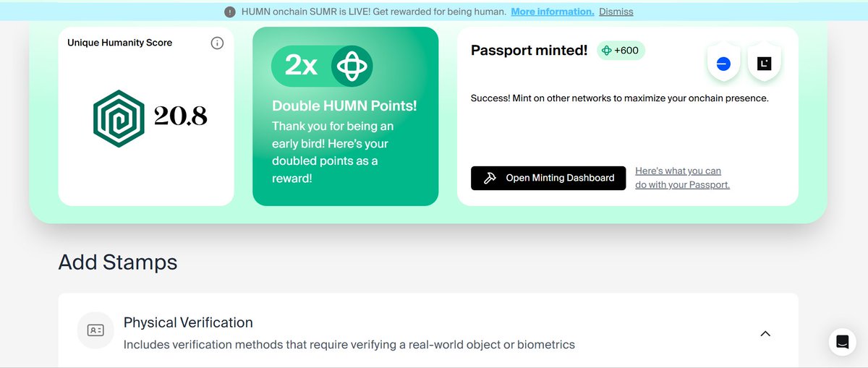
Task: Click the +600 points badge
Action: 621,51
